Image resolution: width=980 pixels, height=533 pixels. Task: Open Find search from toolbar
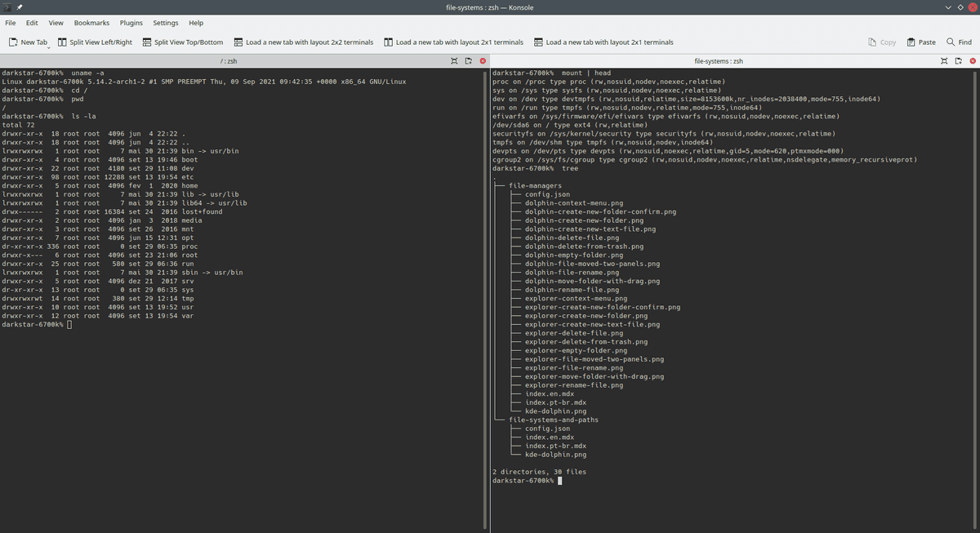click(x=959, y=42)
